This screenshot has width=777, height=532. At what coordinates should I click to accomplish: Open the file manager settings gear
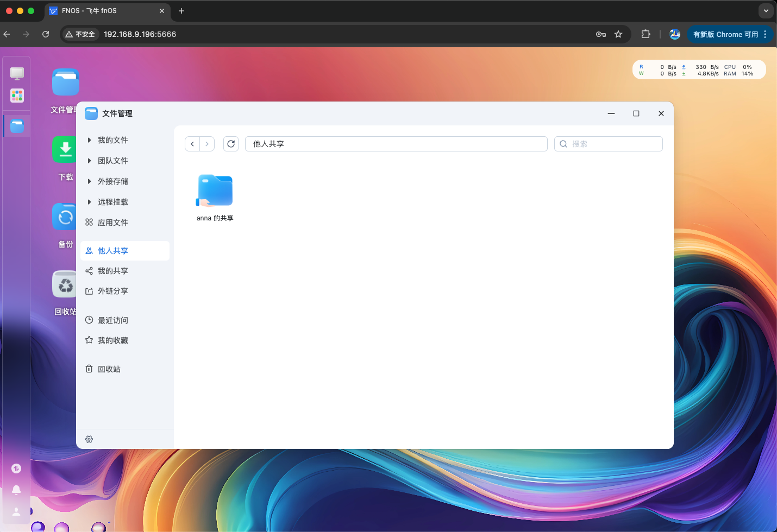89,439
